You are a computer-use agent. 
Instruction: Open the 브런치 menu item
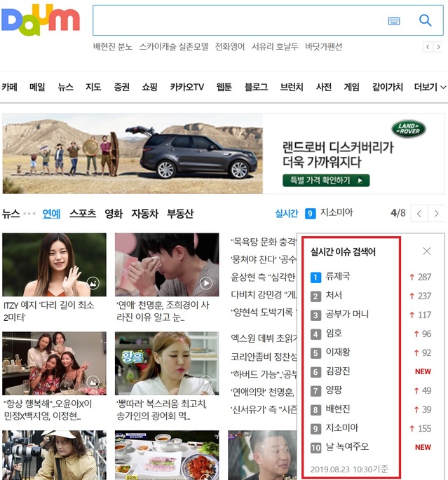pos(292,87)
